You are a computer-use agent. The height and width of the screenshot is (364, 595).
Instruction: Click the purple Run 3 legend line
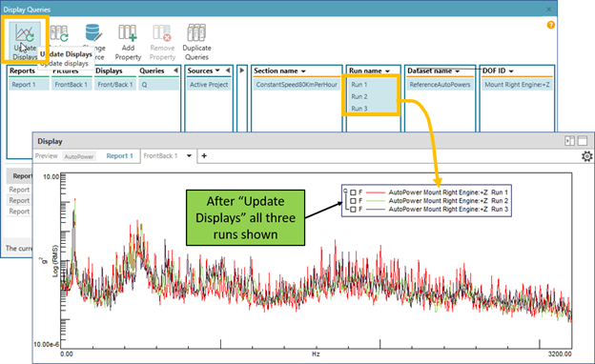coord(376,210)
